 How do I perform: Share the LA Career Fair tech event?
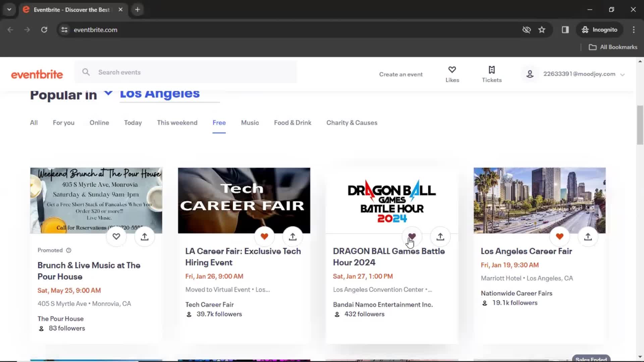click(x=293, y=237)
